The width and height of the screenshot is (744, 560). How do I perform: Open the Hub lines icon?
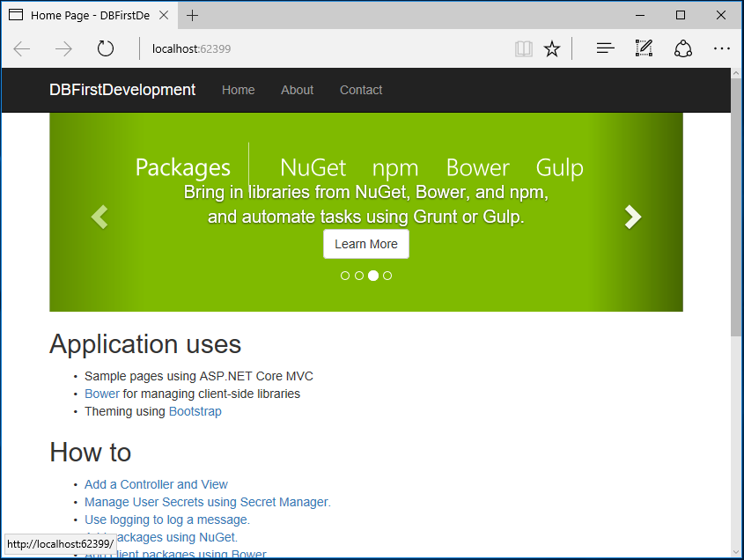(606, 48)
